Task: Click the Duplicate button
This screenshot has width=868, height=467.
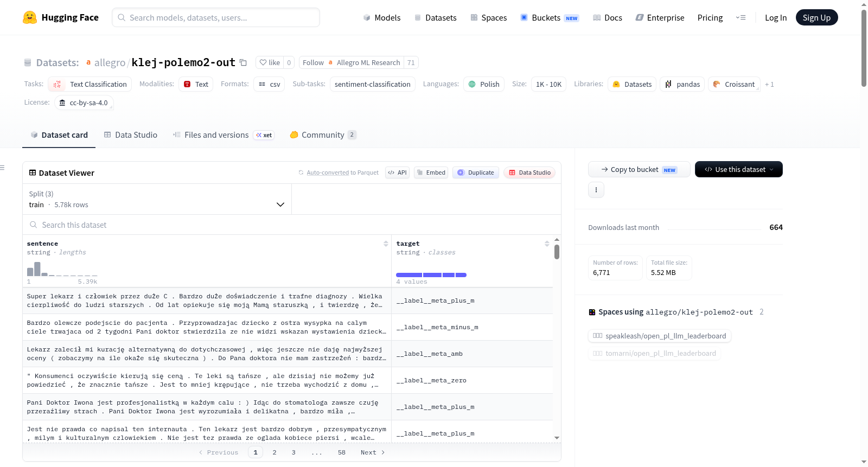Action: 476,172
